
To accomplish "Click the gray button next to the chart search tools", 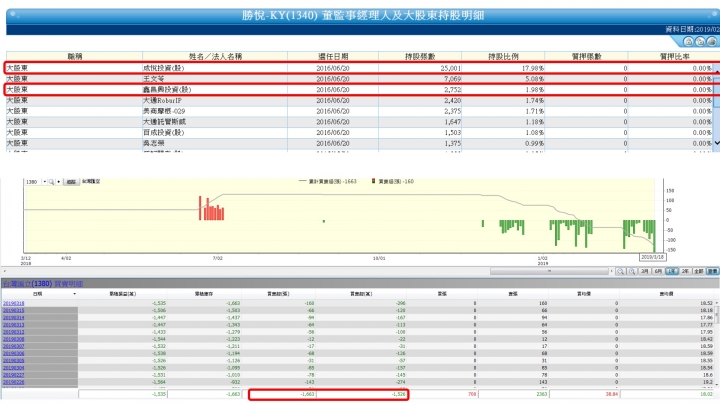I will click(x=71, y=182).
